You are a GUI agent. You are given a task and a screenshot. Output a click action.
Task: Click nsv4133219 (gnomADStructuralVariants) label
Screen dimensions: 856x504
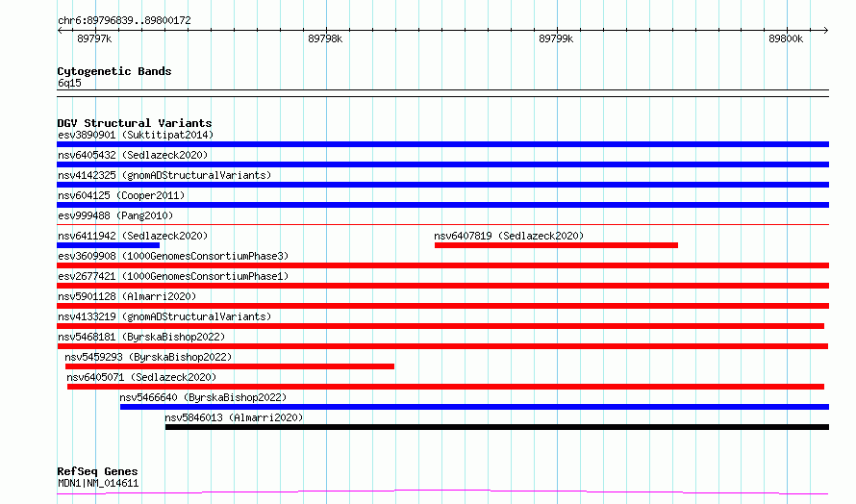[x=164, y=316]
